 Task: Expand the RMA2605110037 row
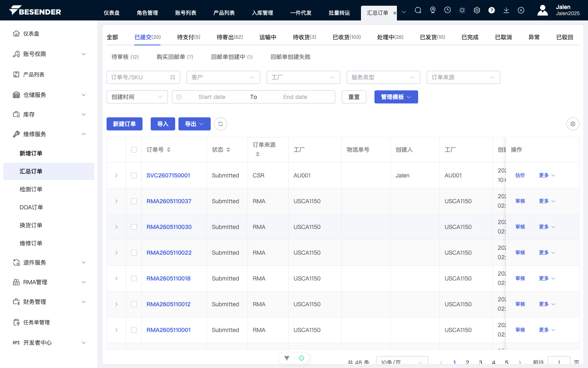[x=116, y=201]
